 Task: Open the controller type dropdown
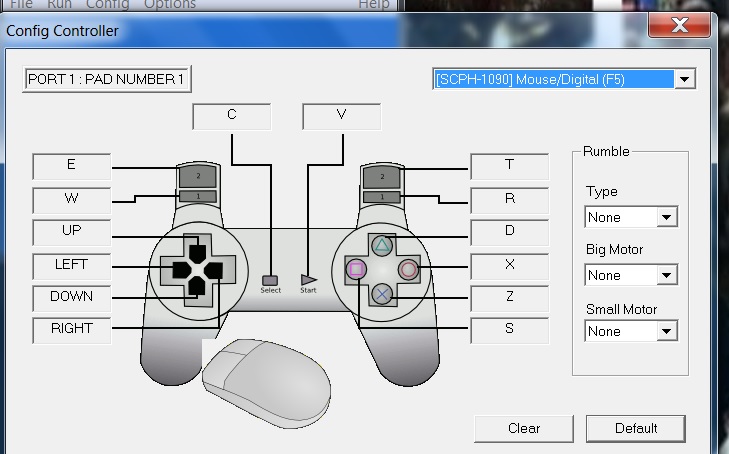click(684, 79)
